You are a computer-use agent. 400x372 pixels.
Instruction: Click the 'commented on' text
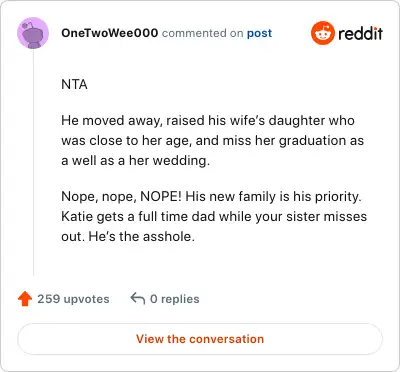click(x=203, y=33)
